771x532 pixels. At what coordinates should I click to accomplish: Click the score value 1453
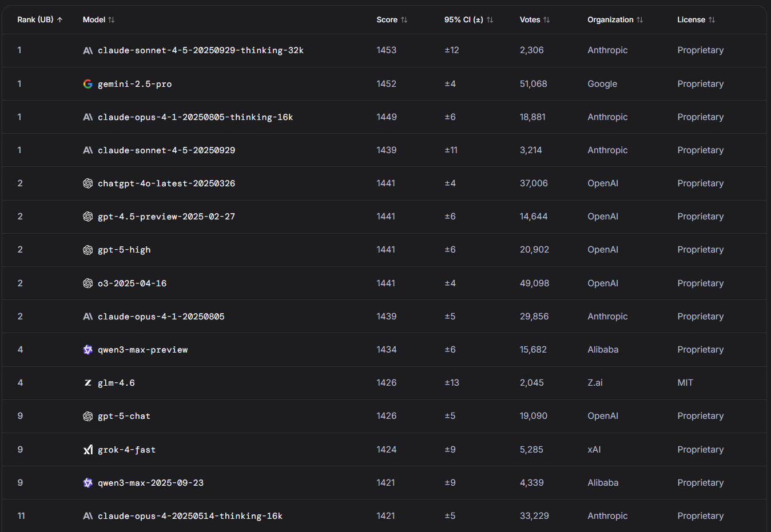387,50
